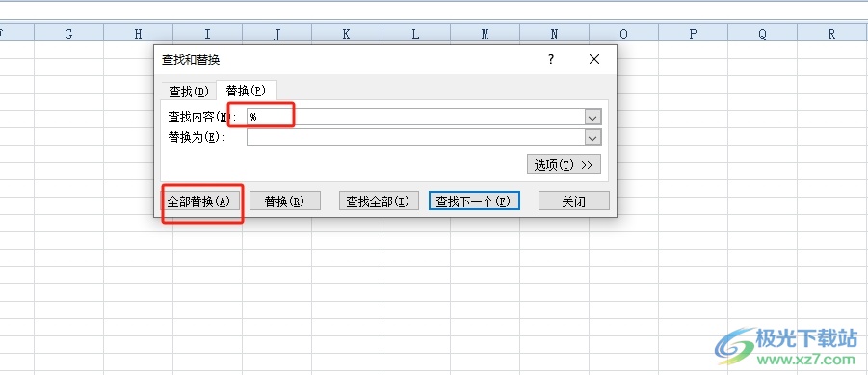Open the 替换为 history dropdown arrow

coord(593,137)
